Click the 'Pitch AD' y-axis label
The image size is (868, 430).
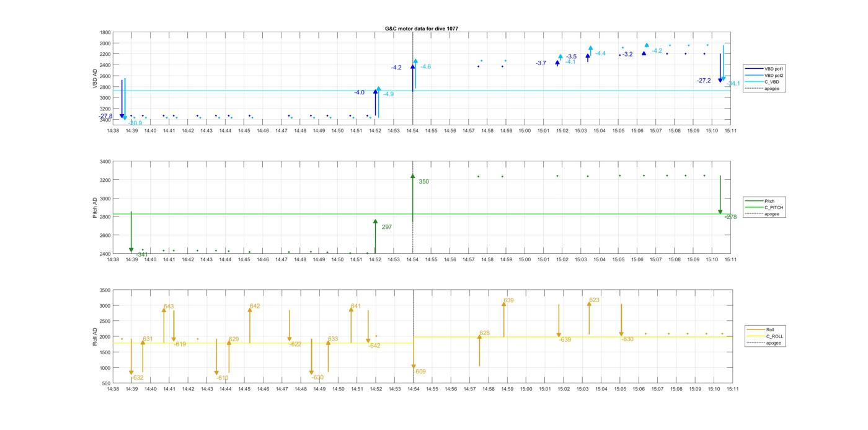(95, 207)
